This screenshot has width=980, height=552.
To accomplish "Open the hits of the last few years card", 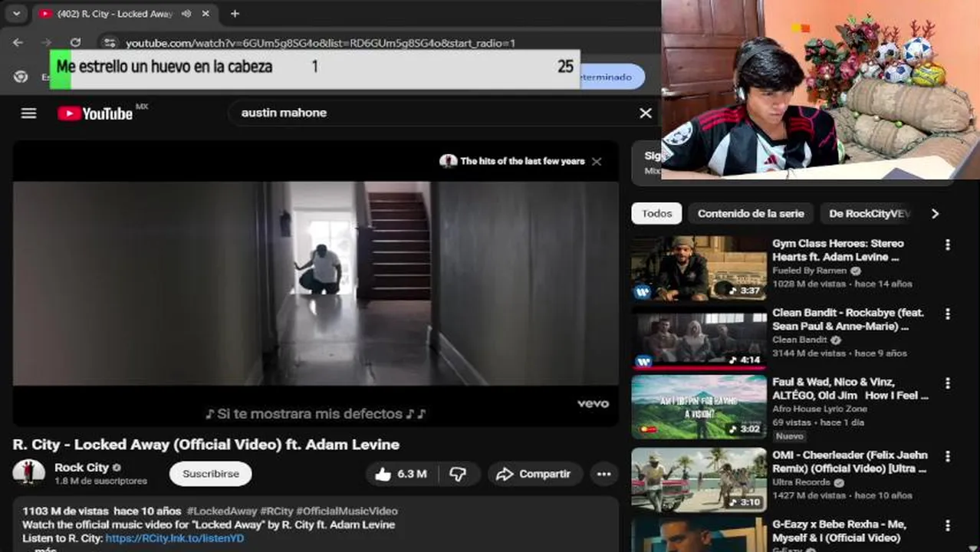I will click(512, 161).
